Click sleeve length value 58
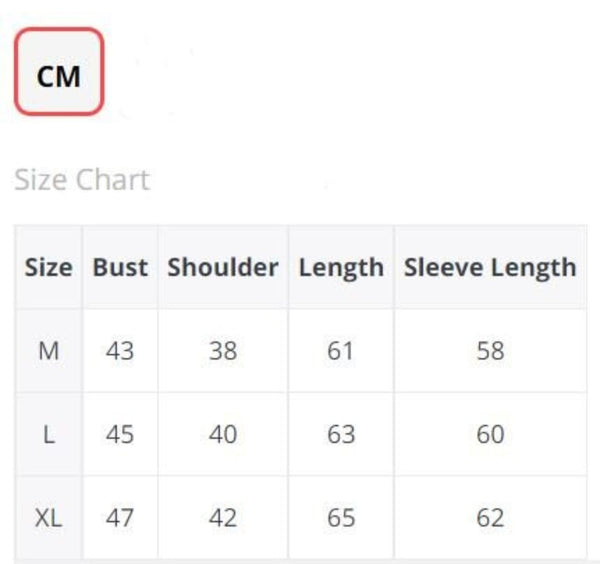Image resolution: width=600 pixels, height=564 pixels. (x=490, y=351)
